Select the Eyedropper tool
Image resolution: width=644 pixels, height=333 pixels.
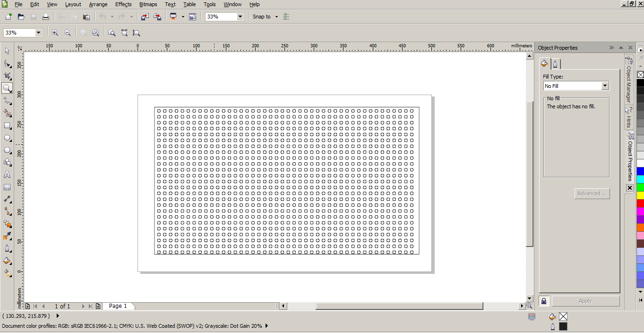(7, 236)
